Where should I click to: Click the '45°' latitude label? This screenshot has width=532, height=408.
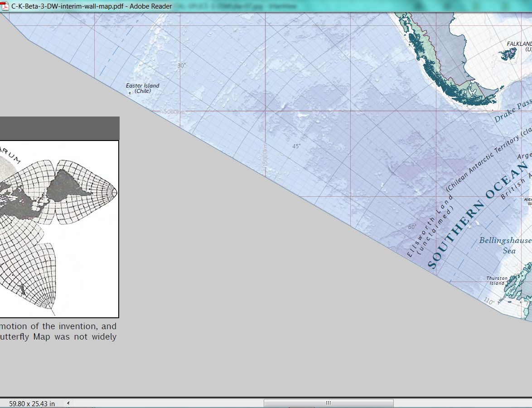point(296,146)
